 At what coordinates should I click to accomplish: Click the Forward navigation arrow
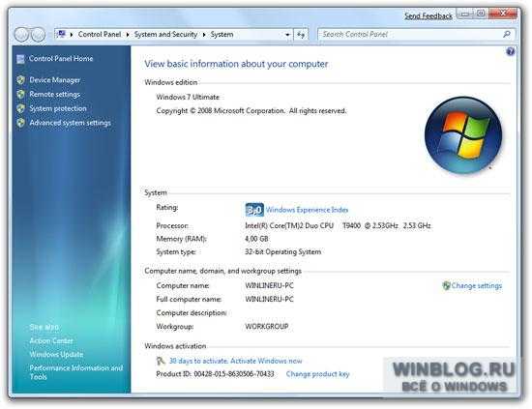pos(38,35)
